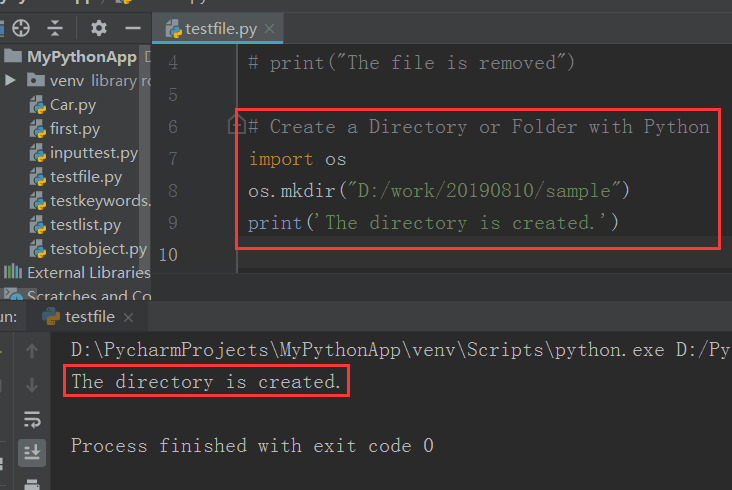This screenshot has height=490, width=732.
Task: Place cursor on 'import os' line
Action: pyautogui.click(x=297, y=159)
